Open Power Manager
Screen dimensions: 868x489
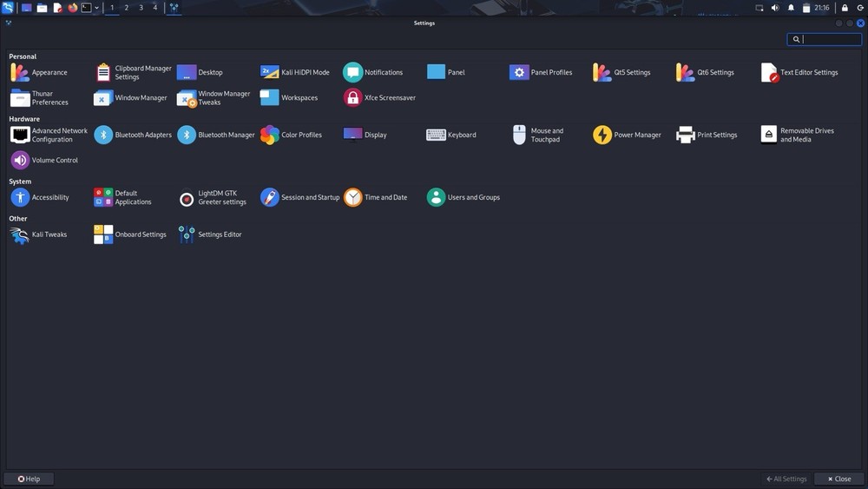[x=628, y=135]
